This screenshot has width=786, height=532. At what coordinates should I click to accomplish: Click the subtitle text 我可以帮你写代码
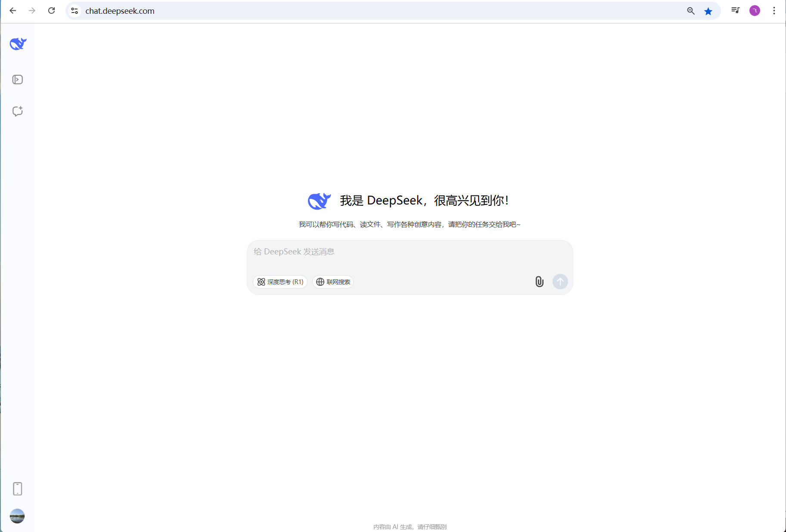326,224
